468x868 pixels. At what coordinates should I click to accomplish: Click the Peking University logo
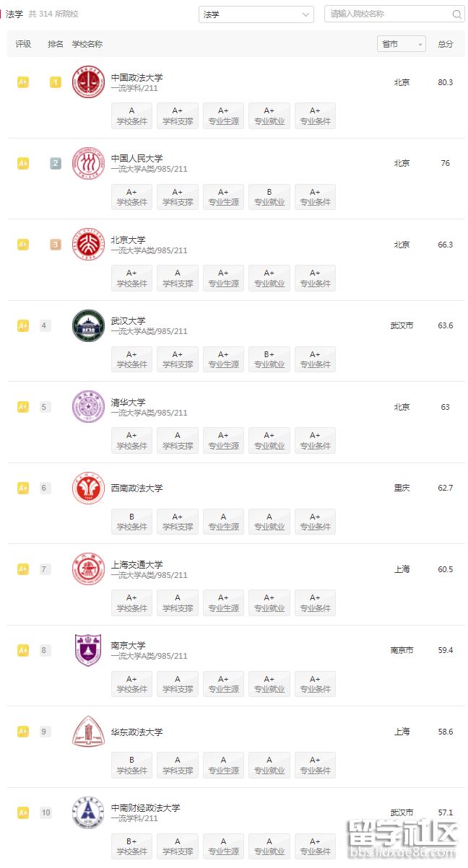pos(88,245)
